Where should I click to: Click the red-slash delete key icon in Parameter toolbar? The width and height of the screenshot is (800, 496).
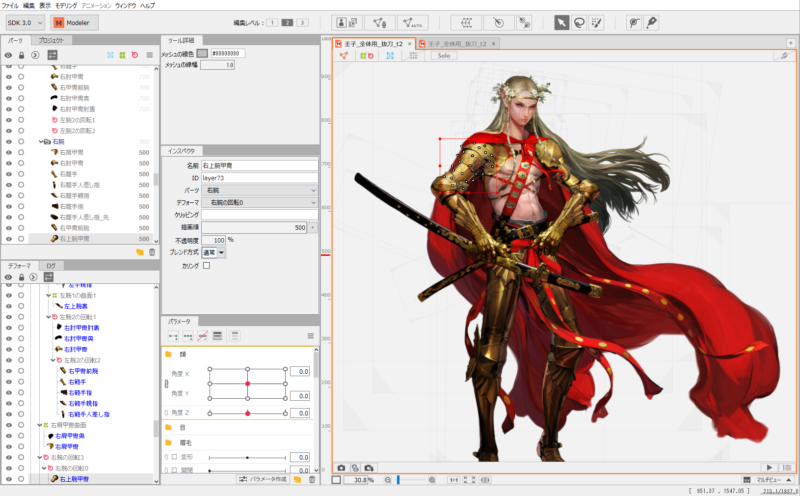pos(203,336)
